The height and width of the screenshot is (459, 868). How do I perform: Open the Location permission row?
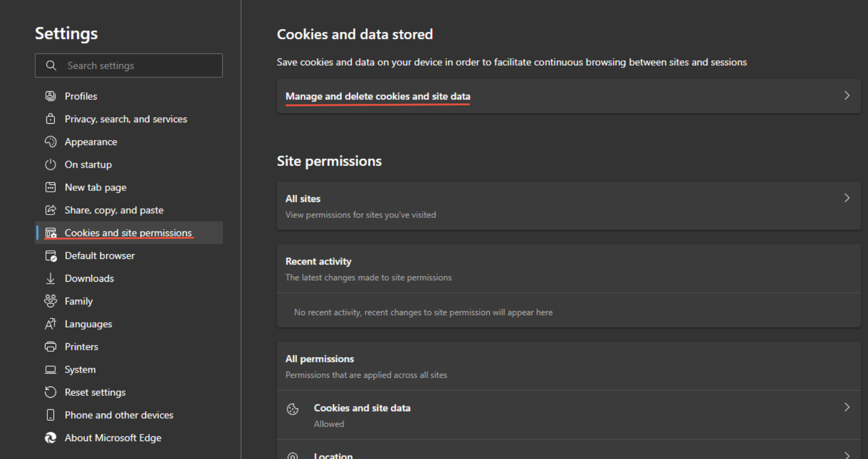pyautogui.click(x=569, y=450)
